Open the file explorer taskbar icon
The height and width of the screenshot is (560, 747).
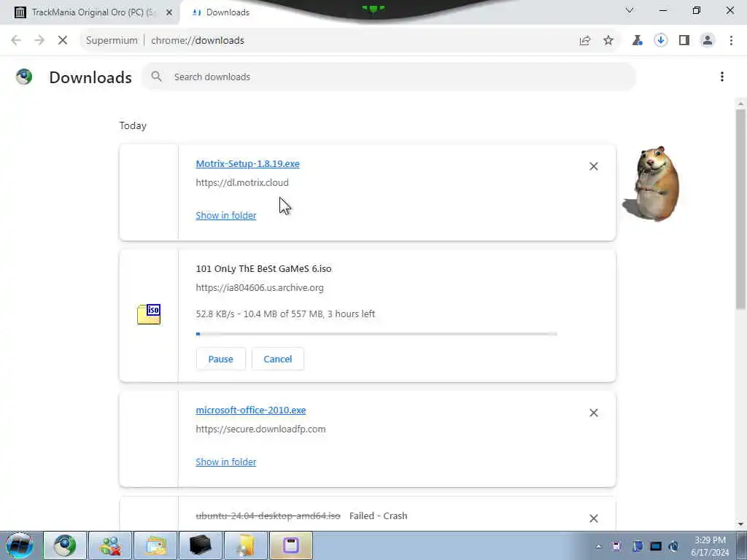pyautogui.click(x=155, y=545)
